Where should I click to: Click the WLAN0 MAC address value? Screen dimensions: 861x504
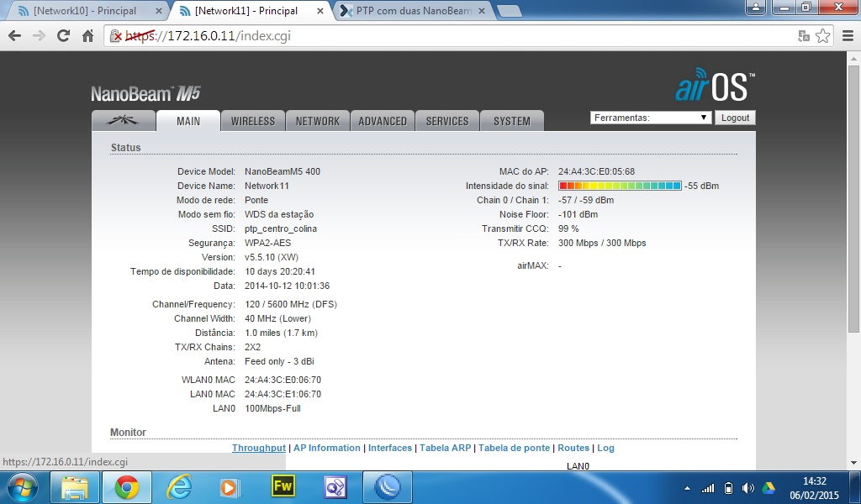pyautogui.click(x=283, y=380)
